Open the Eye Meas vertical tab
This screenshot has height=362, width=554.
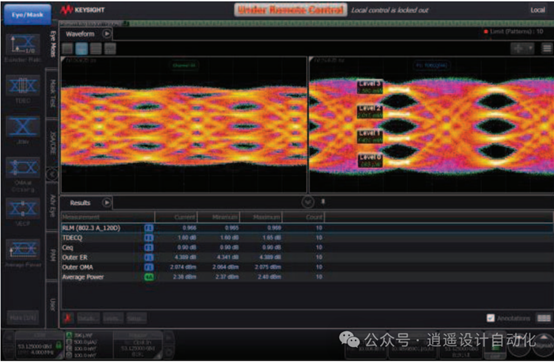click(53, 44)
